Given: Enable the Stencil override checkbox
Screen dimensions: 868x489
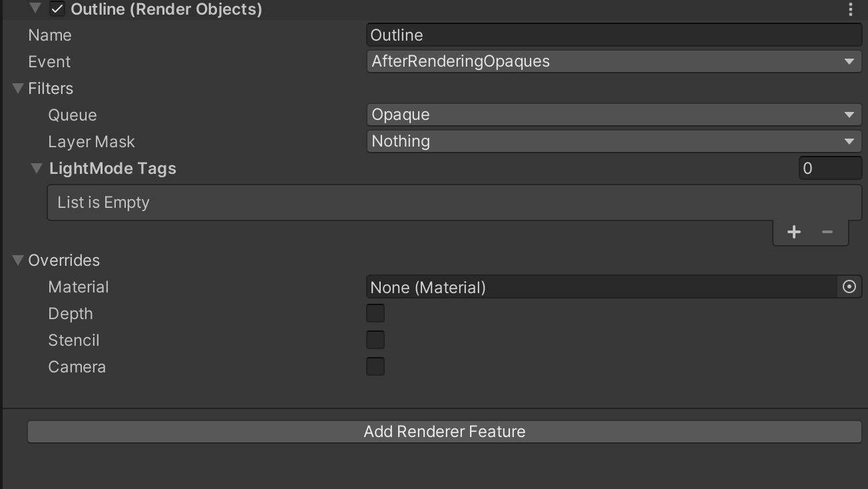Looking at the screenshot, I should 375,340.
